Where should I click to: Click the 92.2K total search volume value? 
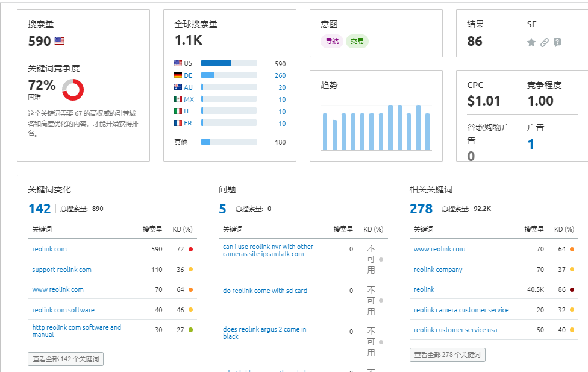click(x=482, y=209)
